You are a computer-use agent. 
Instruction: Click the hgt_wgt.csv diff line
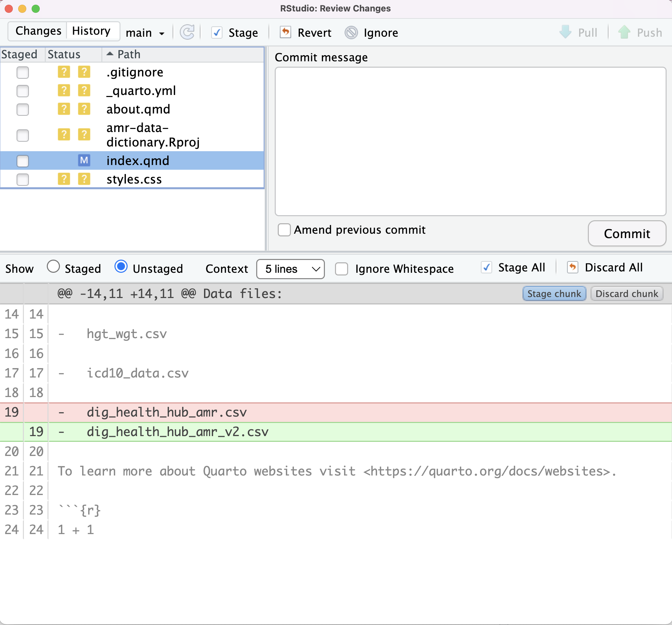(x=336, y=334)
